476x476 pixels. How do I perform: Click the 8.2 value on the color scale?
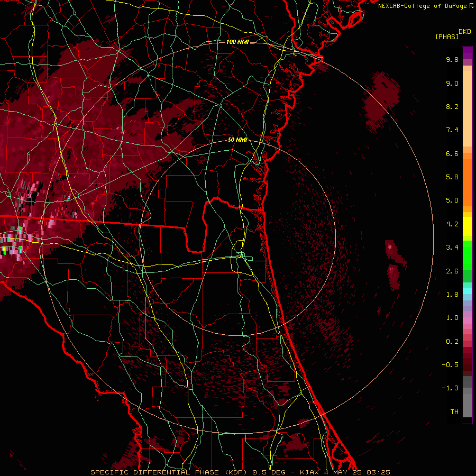tap(452, 106)
